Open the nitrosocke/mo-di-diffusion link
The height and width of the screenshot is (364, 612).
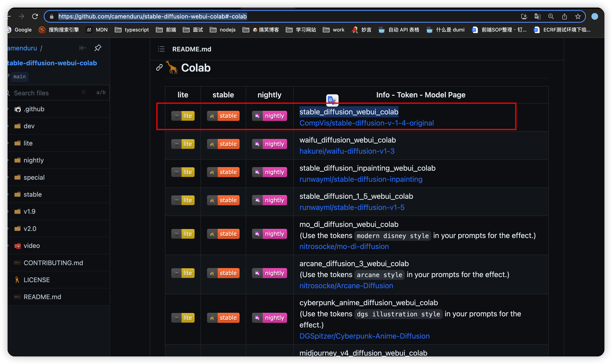(x=344, y=246)
